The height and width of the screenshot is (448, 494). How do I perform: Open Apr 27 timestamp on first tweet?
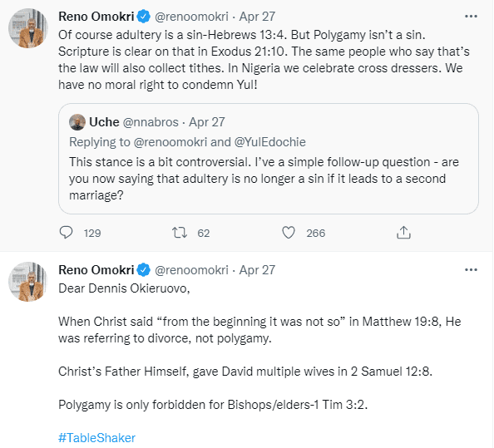click(257, 17)
